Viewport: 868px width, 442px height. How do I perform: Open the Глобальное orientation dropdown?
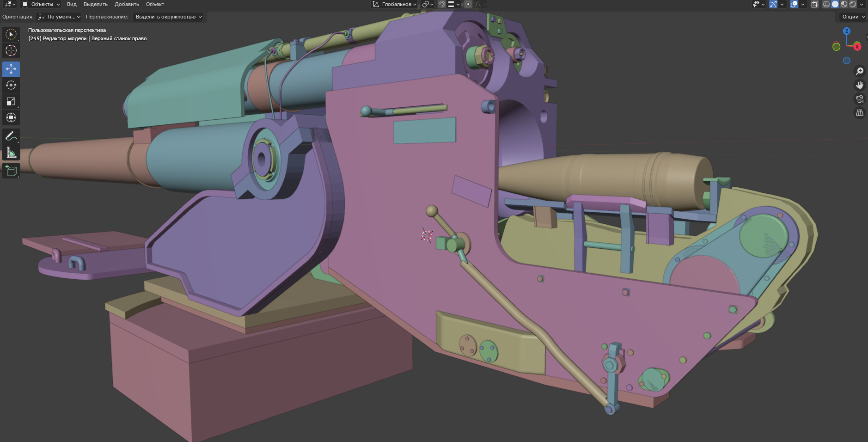(x=395, y=4)
